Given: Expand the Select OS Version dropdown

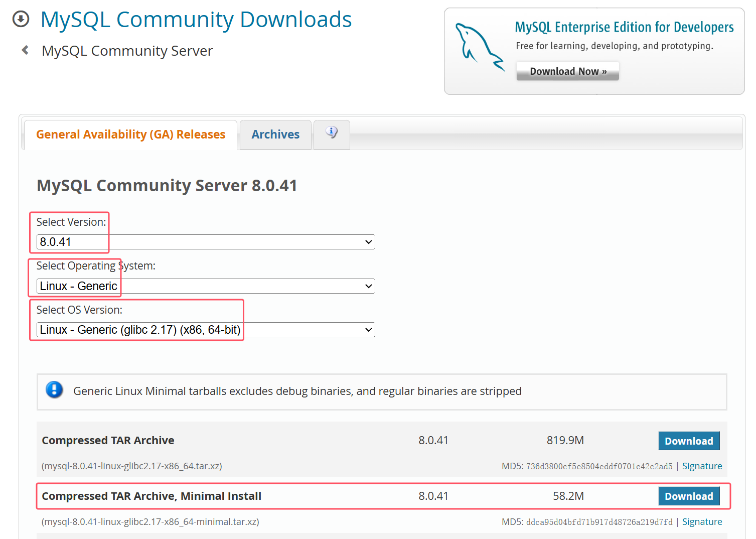Looking at the screenshot, I should pos(206,330).
